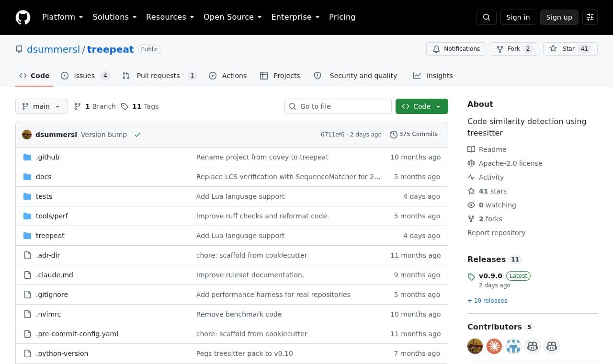Click dsummersl avatar in commit row

point(27,135)
